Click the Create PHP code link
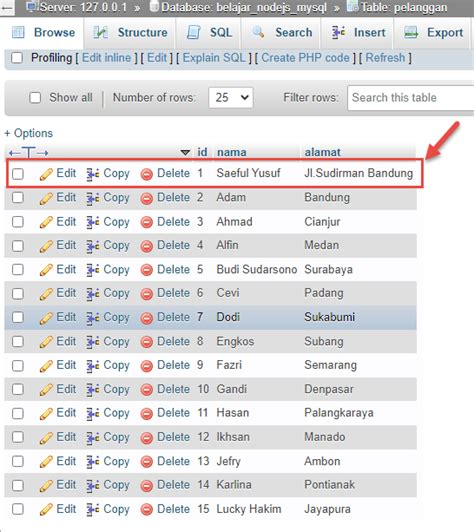 point(305,58)
